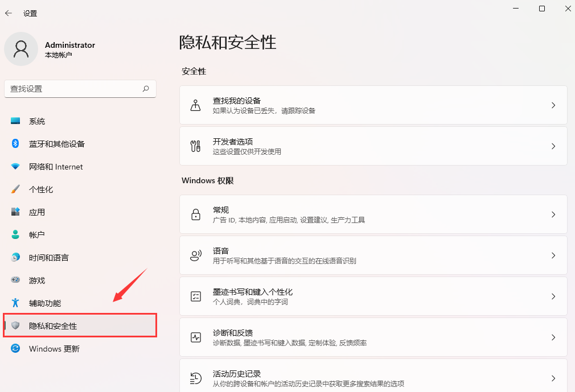Click inside the 查找设置 search box
Viewport: 575px width, 392px height.
pyautogui.click(x=80, y=89)
